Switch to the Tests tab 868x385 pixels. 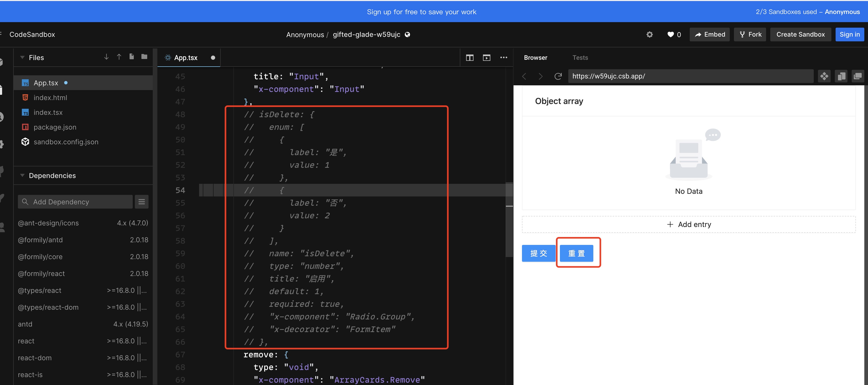point(580,58)
